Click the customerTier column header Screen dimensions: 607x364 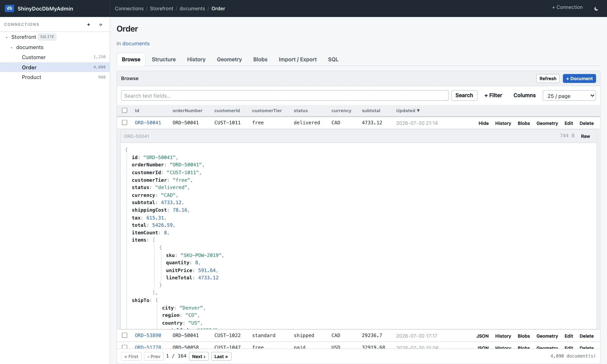click(267, 111)
